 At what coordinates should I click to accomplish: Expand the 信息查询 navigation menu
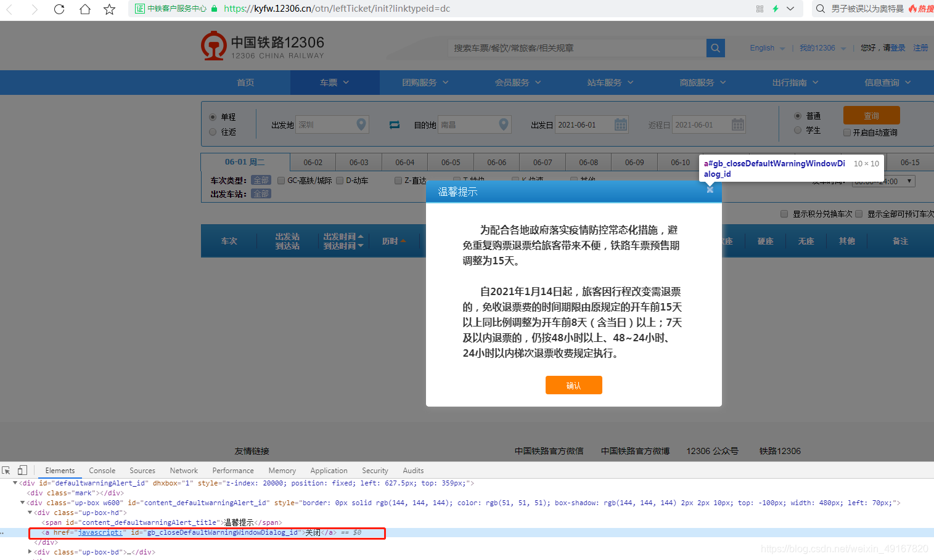[888, 83]
